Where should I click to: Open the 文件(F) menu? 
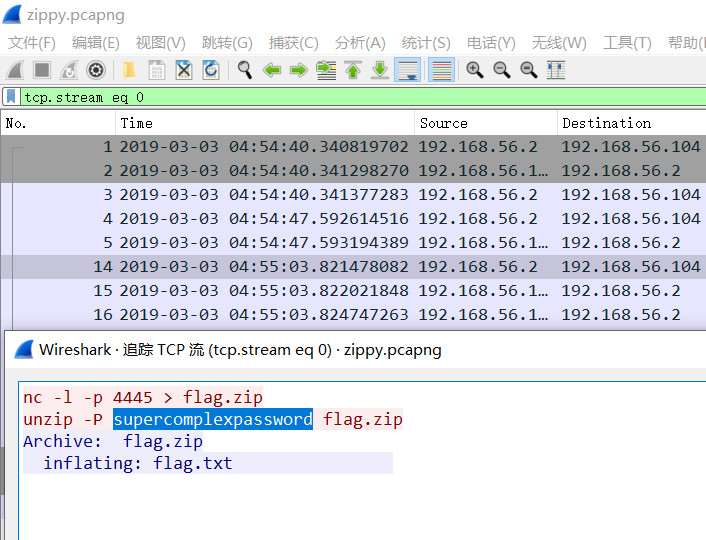click(32, 43)
